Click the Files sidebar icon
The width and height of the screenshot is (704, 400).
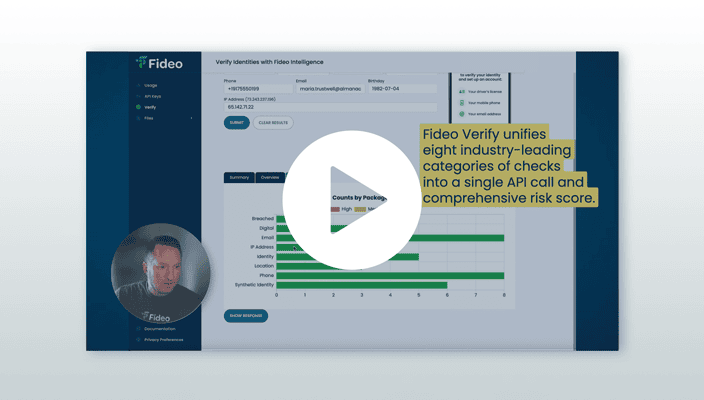tap(138, 118)
